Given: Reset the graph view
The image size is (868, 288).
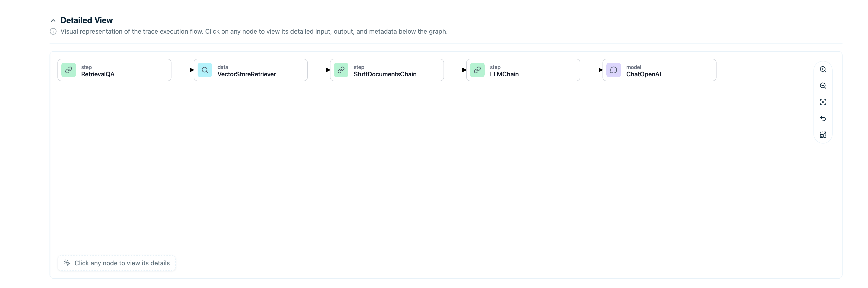Looking at the screenshot, I should [823, 119].
